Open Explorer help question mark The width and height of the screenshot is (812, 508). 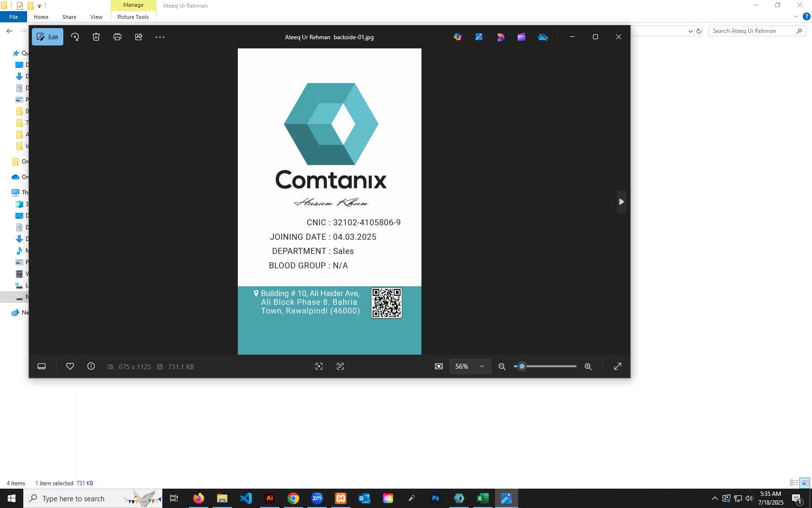(x=806, y=17)
